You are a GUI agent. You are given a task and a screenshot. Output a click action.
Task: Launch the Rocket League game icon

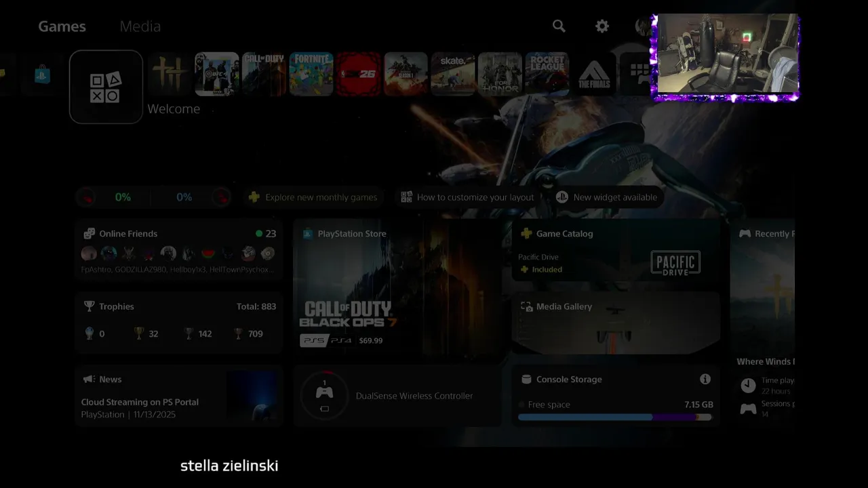tap(547, 74)
